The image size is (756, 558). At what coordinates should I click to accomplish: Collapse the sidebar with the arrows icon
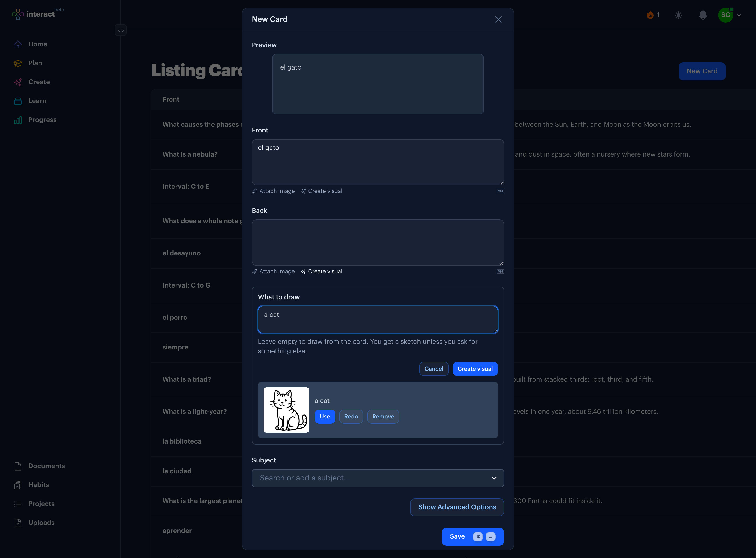[x=120, y=30]
